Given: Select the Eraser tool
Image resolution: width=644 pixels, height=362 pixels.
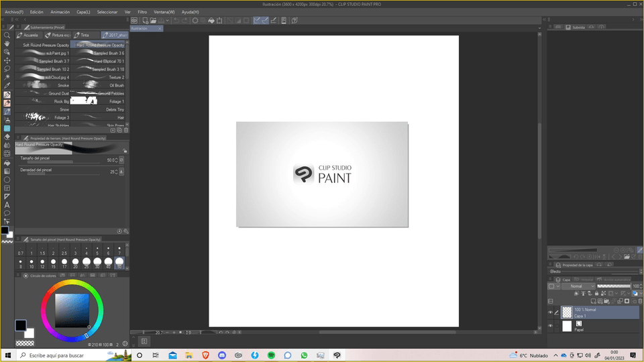Looking at the screenshot, I should pyautogui.click(x=7, y=137).
